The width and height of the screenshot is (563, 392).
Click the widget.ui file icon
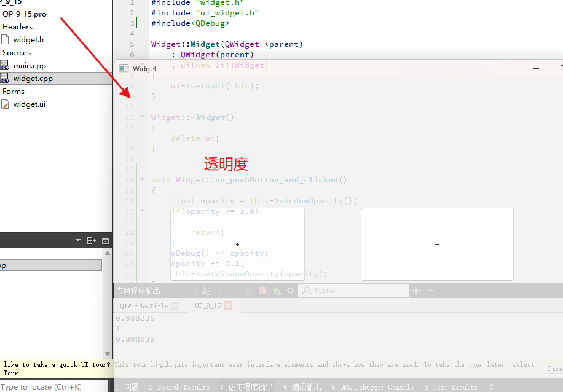tap(5, 104)
